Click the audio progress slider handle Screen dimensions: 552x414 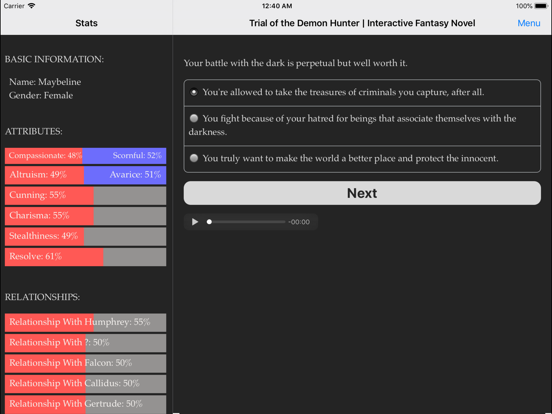point(209,222)
